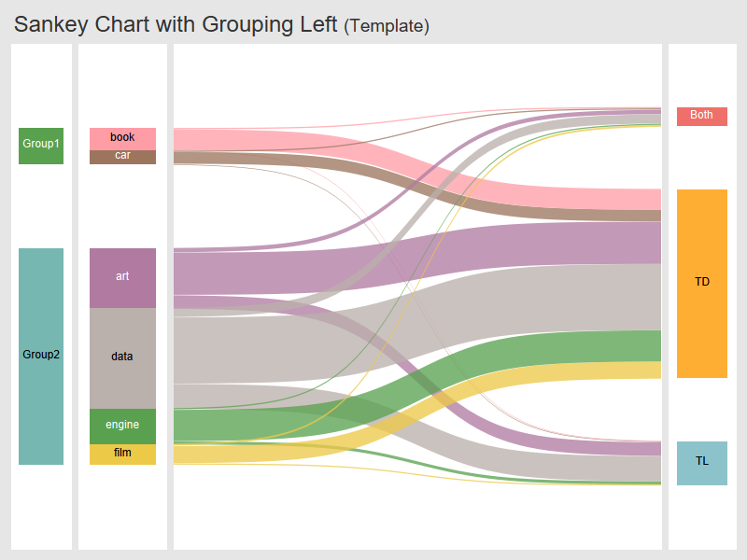Click the data node rectangle
Image resolution: width=747 pixels, height=560 pixels.
pyautogui.click(x=122, y=357)
